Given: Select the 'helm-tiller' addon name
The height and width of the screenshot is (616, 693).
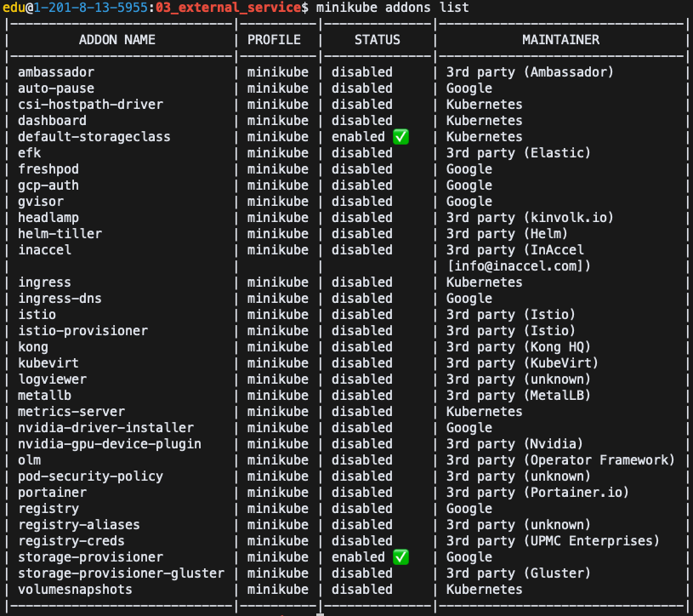Looking at the screenshot, I should 60,233.
